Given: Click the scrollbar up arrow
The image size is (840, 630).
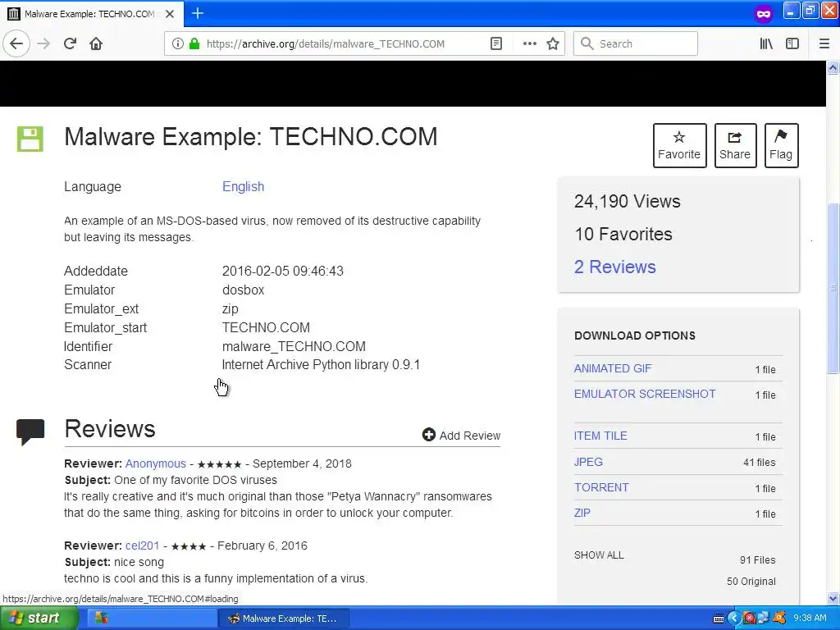Looking at the screenshot, I should pyautogui.click(x=833, y=67).
